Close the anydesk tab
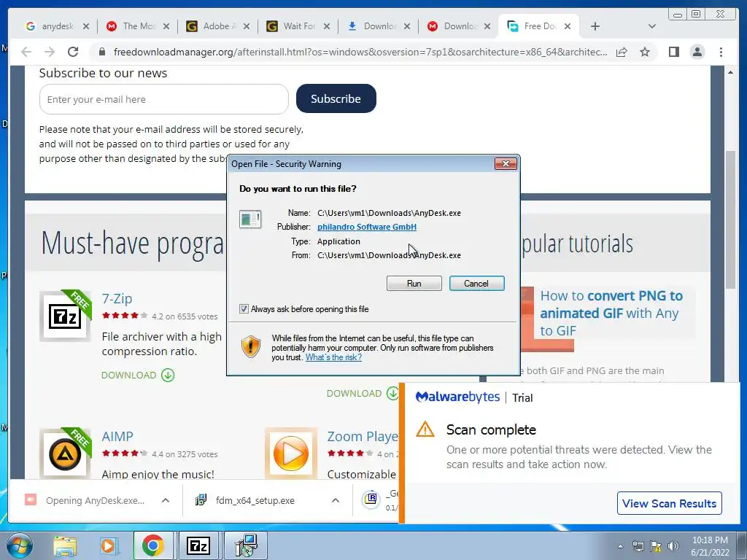 point(86,26)
